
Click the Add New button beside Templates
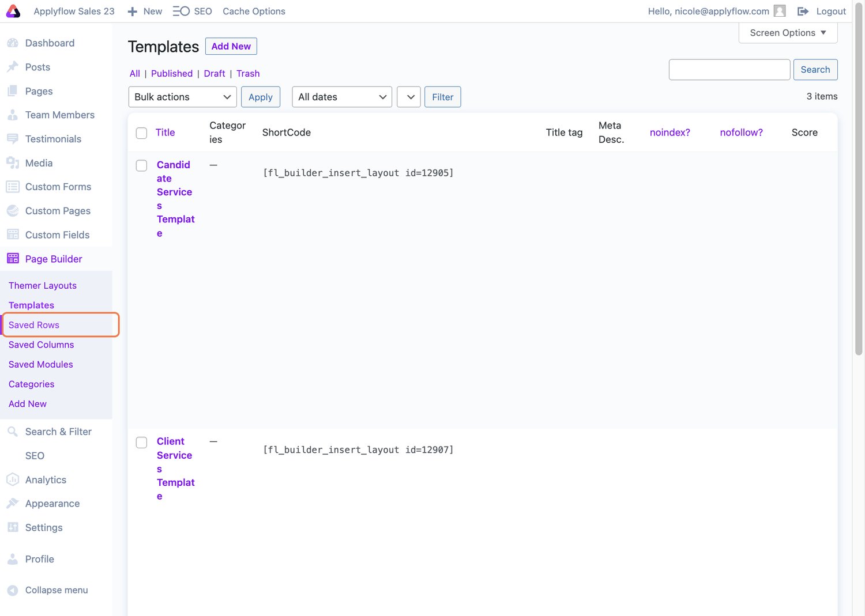click(x=231, y=46)
